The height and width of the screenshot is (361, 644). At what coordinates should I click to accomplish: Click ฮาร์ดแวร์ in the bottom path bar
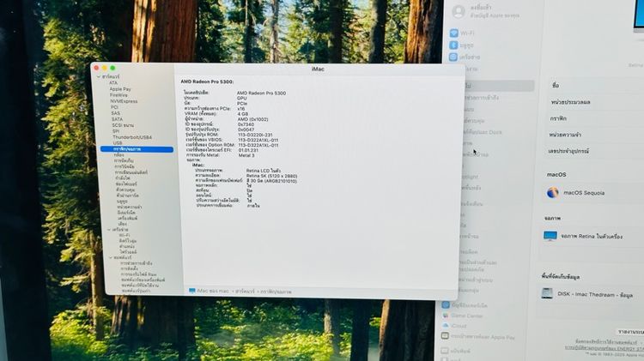point(245,292)
